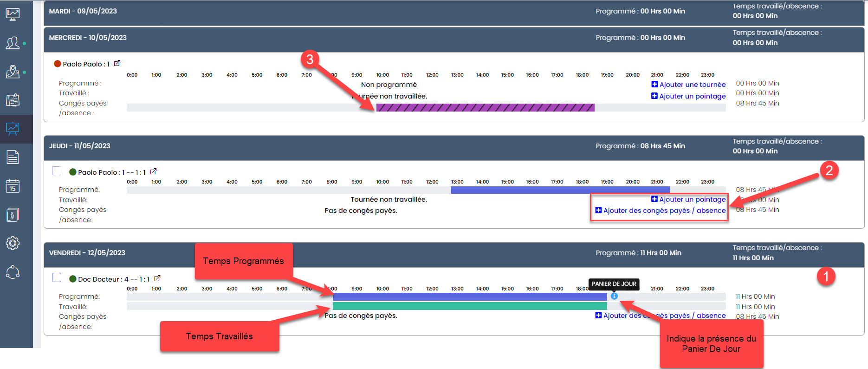Viewport: 868px width, 369px height.
Task: Select the presentation chart sidebar icon
Action: coord(13,129)
